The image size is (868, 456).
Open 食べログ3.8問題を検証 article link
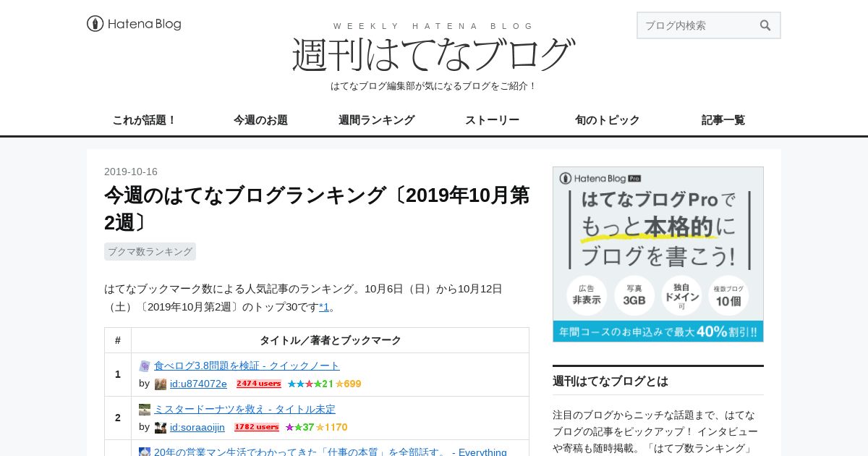247,366
